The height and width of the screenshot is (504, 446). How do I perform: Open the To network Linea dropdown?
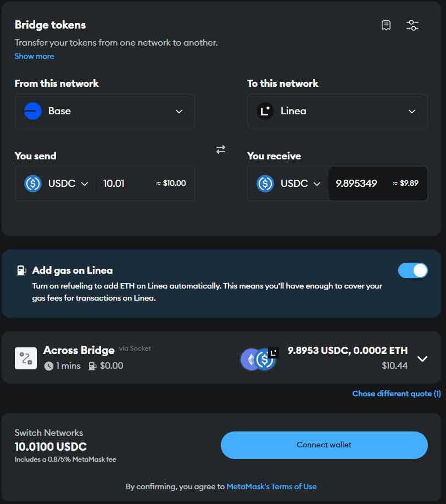[x=337, y=111]
